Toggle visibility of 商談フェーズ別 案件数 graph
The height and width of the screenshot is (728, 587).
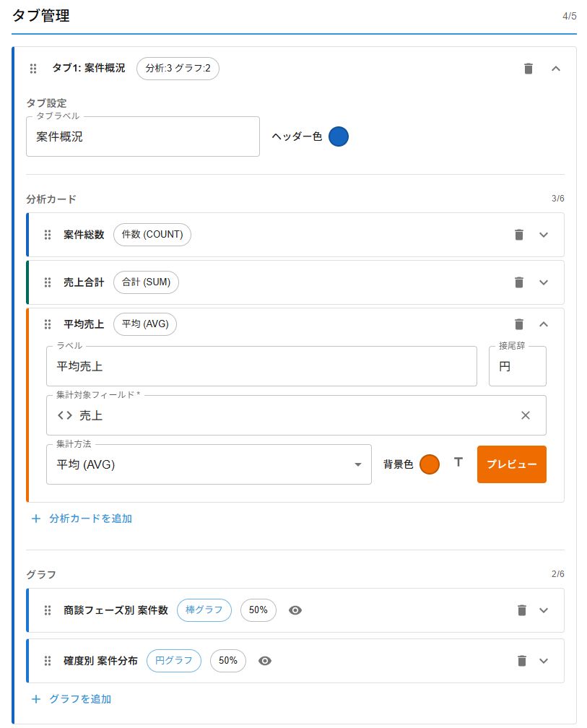pos(295,610)
